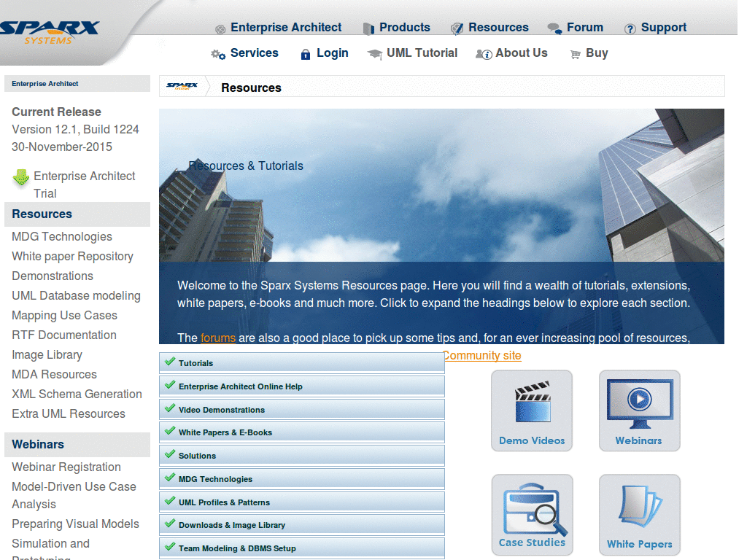Image resolution: width=747 pixels, height=560 pixels.
Task: Click the UML Tutorial menu label
Action: [422, 52]
